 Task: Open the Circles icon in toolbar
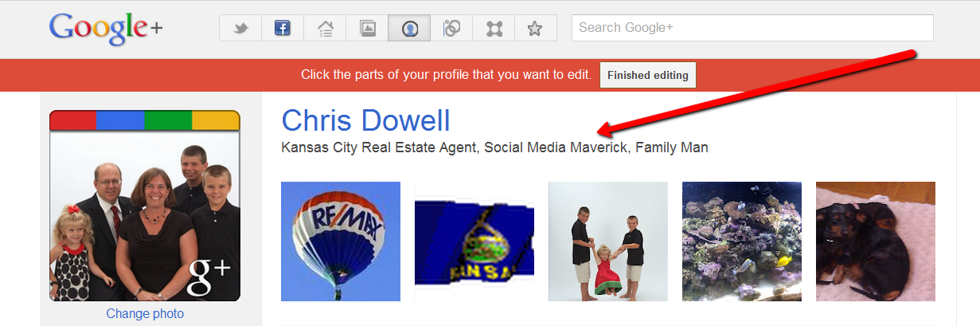(x=452, y=29)
